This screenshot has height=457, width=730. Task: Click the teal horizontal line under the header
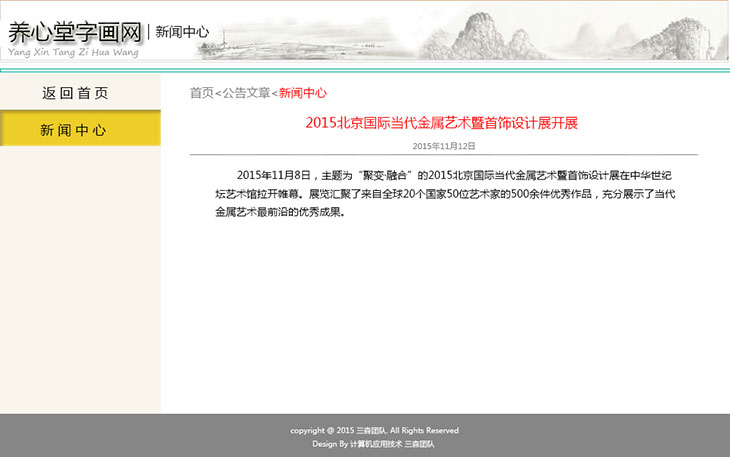[x=365, y=71]
